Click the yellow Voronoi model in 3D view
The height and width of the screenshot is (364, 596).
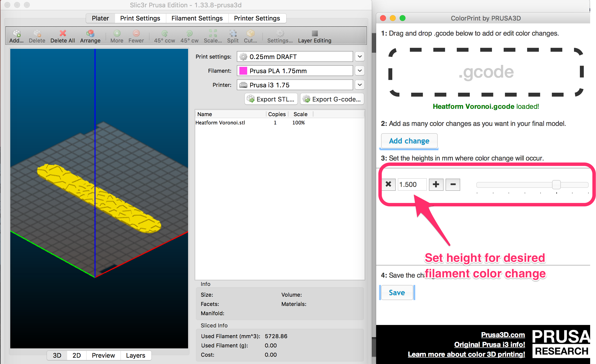99,198
